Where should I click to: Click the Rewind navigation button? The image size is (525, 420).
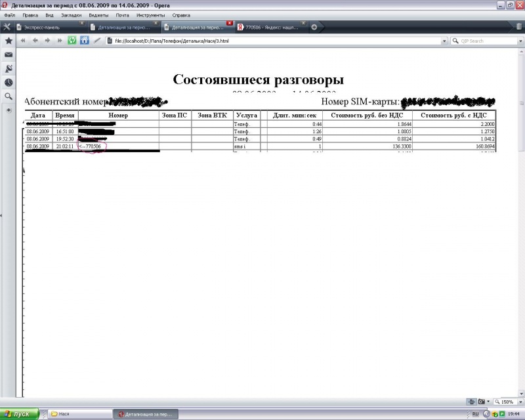click(24, 40)
